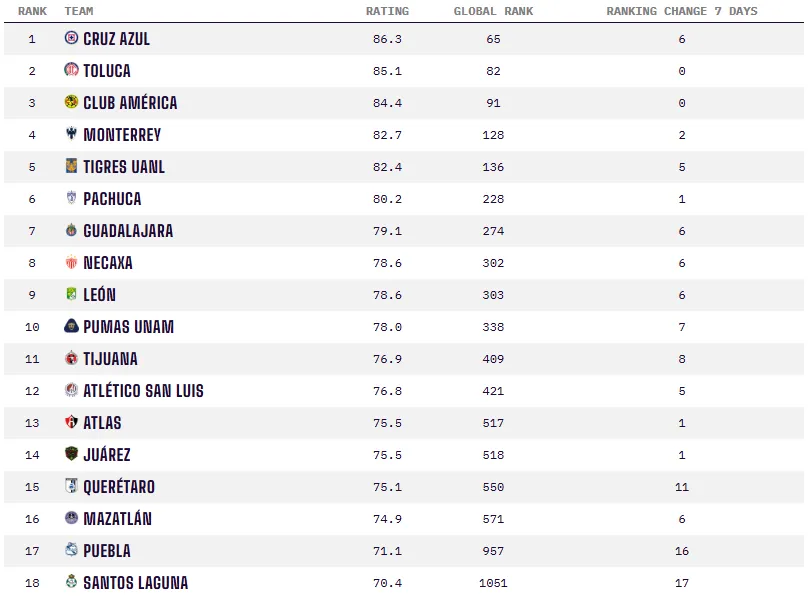Click the Tijuana team badge icon
The image size is (811, 598).
pyautogui.click(x=71, y=358)
